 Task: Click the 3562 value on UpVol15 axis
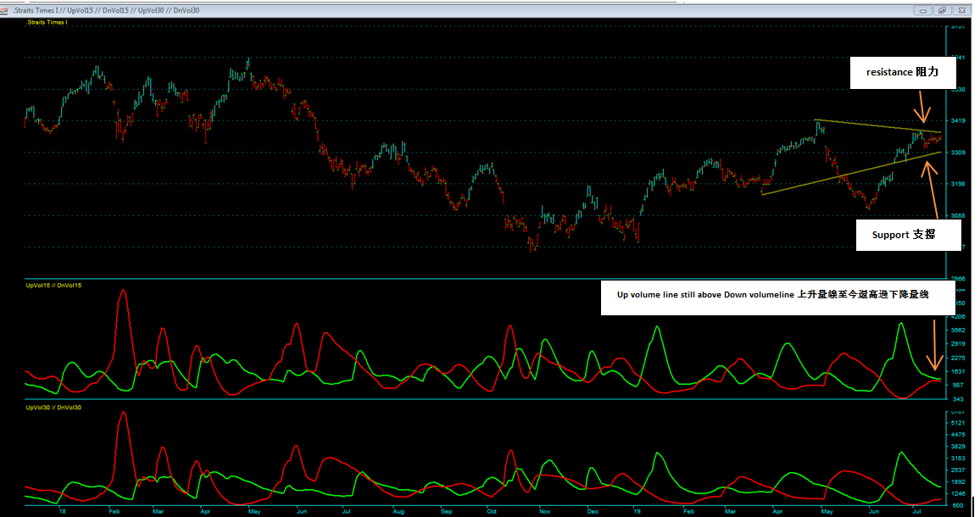tap(958, 330)
